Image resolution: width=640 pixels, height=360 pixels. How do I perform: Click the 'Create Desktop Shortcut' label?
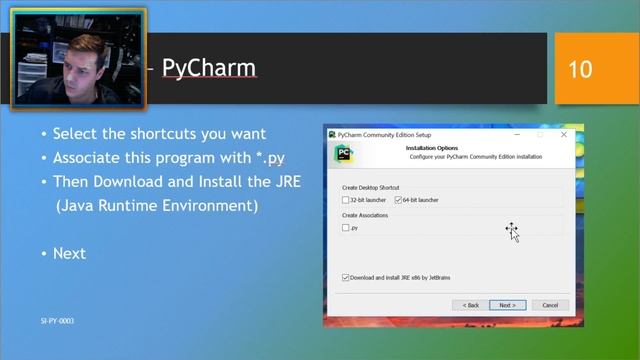(x=371, y=188)
